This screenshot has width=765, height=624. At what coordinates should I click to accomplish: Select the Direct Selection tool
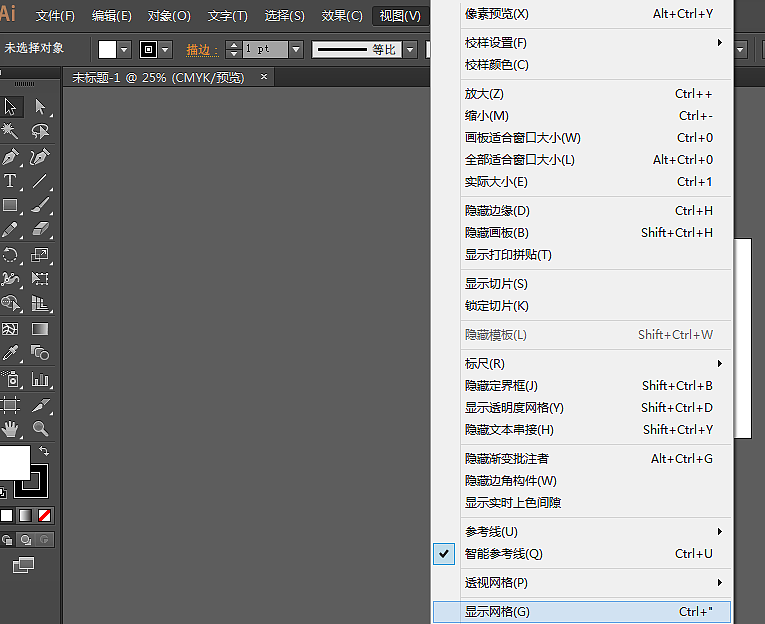[40, 106]
